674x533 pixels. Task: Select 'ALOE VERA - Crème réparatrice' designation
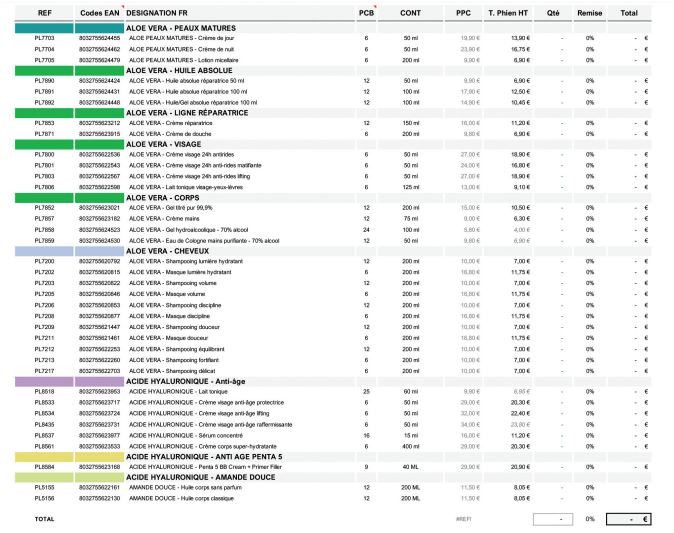tap(171, 123)
